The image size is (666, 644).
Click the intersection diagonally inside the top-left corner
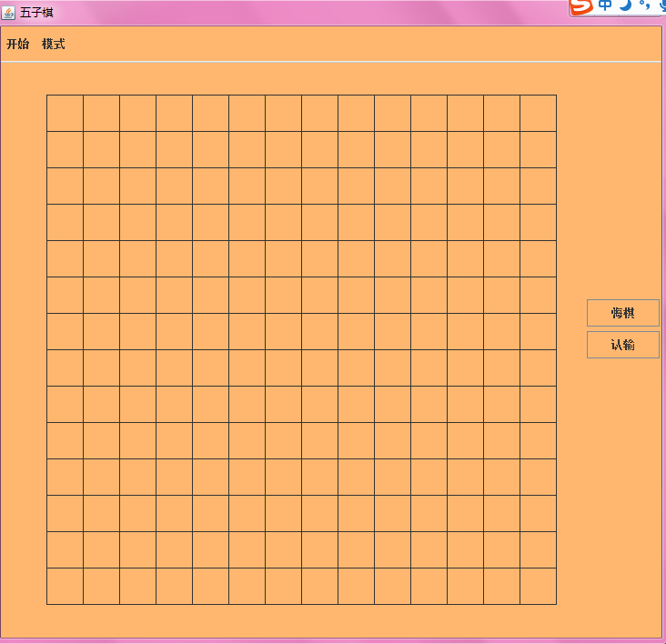pyautogui.click(x=84, y=131)
